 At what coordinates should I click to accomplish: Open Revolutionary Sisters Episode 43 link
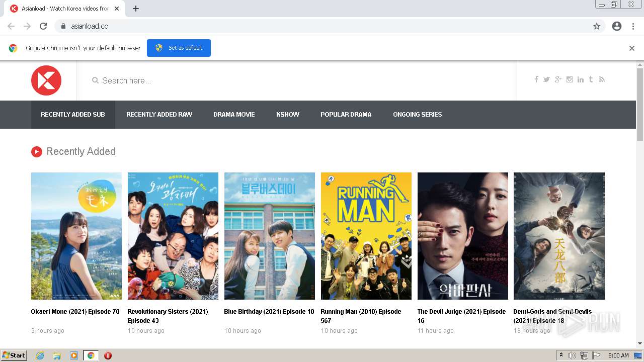[168, 316]
